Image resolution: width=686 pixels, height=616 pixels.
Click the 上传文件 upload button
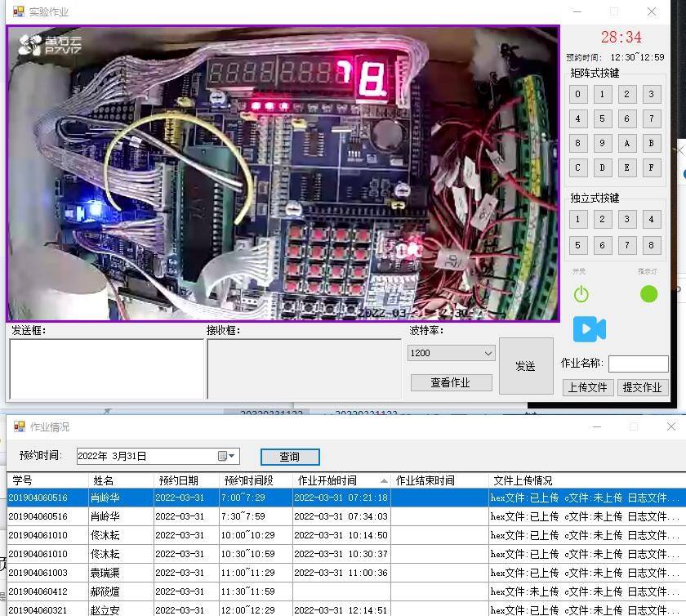pos(587,387)
